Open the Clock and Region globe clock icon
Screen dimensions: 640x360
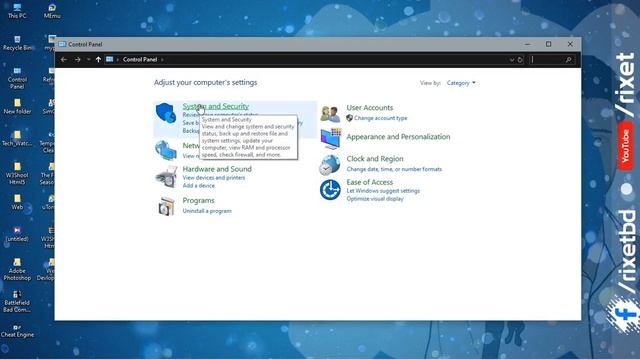pos(329,165)
